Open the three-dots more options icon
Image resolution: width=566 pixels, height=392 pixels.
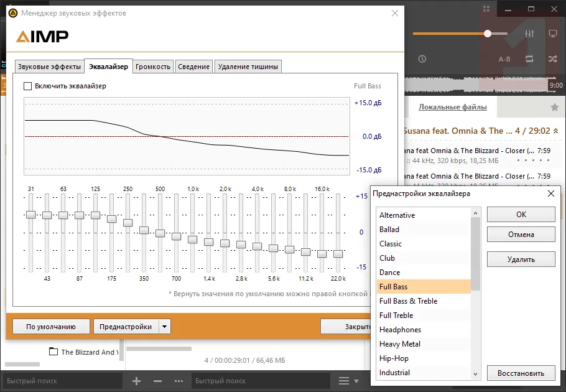[179, 381]
